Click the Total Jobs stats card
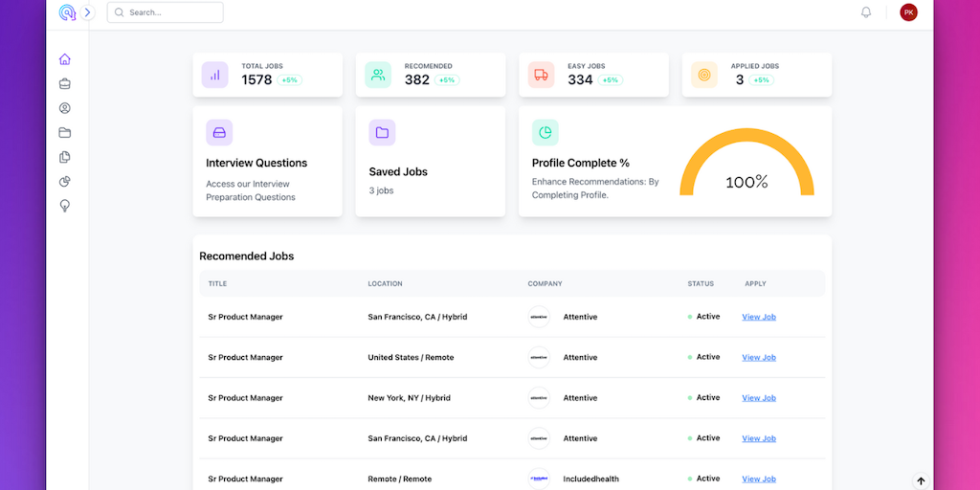 click(267, 75)
